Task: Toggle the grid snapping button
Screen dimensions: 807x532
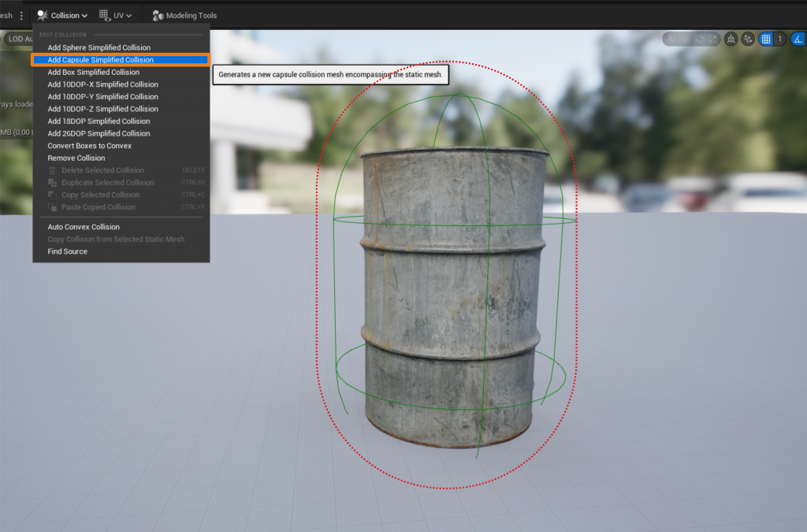Action: click(x=766, y=39)
